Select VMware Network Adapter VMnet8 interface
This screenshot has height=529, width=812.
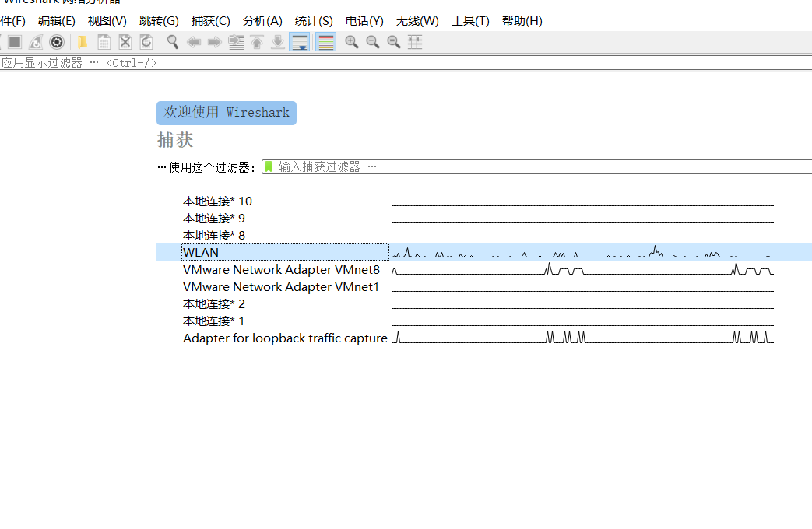[281, 269]
